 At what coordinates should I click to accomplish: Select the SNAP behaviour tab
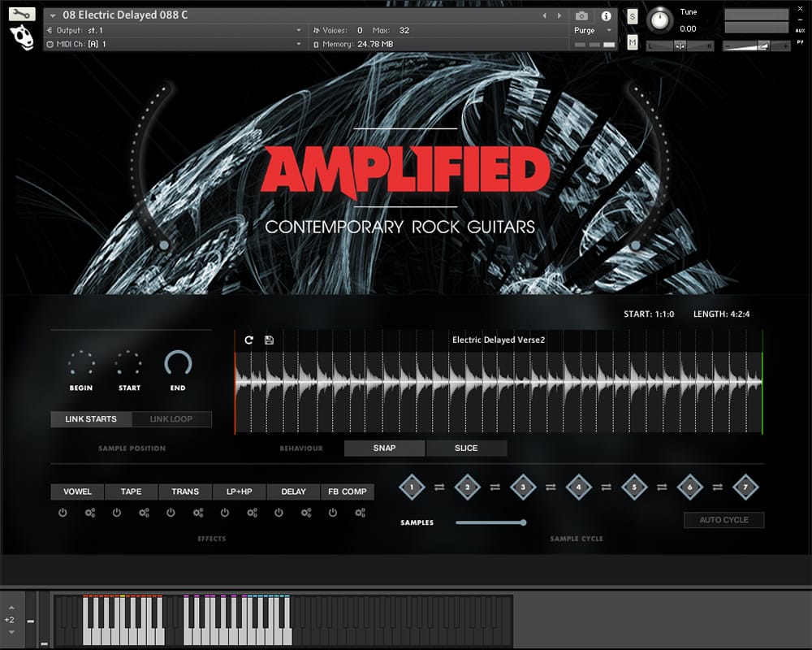[x=384, y=448]
